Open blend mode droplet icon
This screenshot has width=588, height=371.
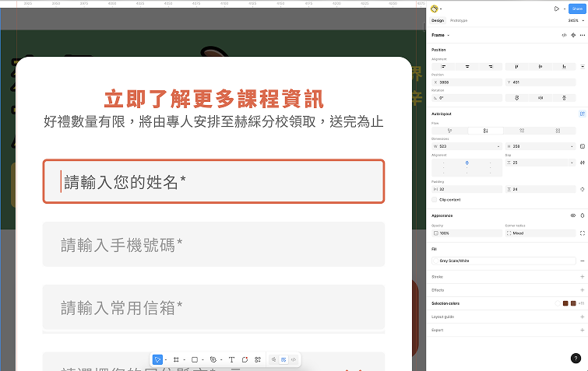[583, 215]
